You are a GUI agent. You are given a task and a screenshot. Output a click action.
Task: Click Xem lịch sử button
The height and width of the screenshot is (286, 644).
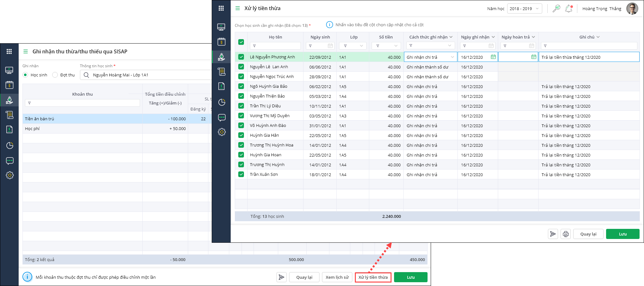(x=337, y=277)
